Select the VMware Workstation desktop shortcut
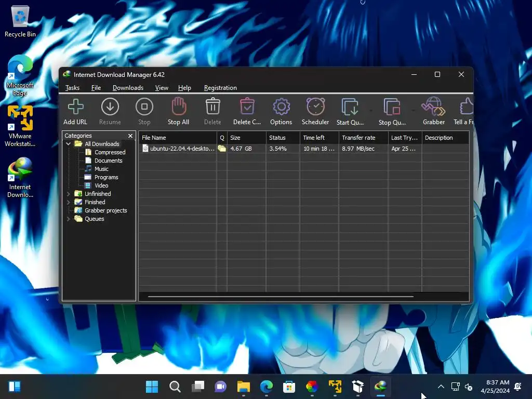Image resolution: width=532 pixels, height=399 pixels. (20, 126)
